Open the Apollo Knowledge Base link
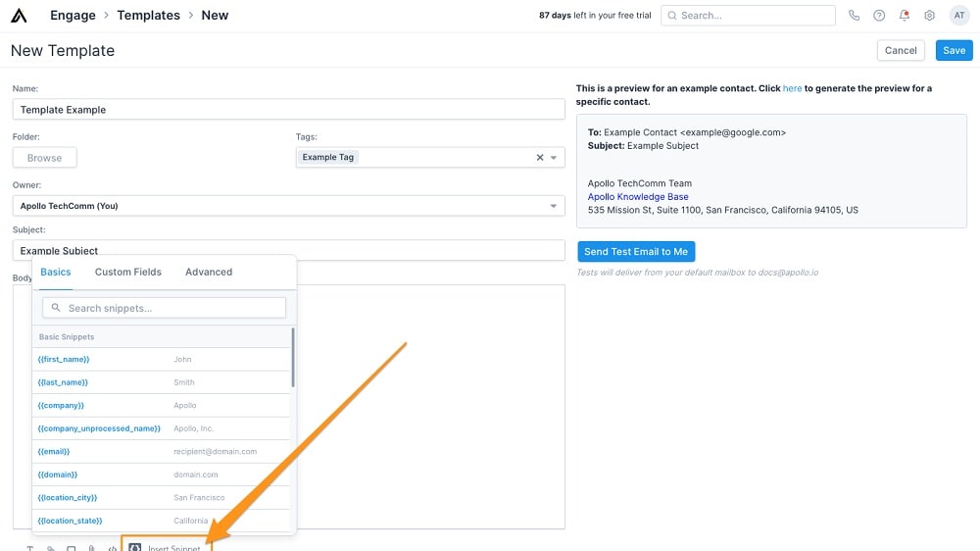Viewport: 980px width, 551px height. click(638, 196)
